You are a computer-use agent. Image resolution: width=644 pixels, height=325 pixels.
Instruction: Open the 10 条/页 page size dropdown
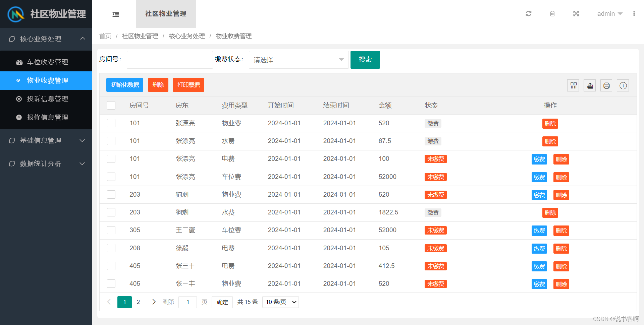[x=280, y=302]
